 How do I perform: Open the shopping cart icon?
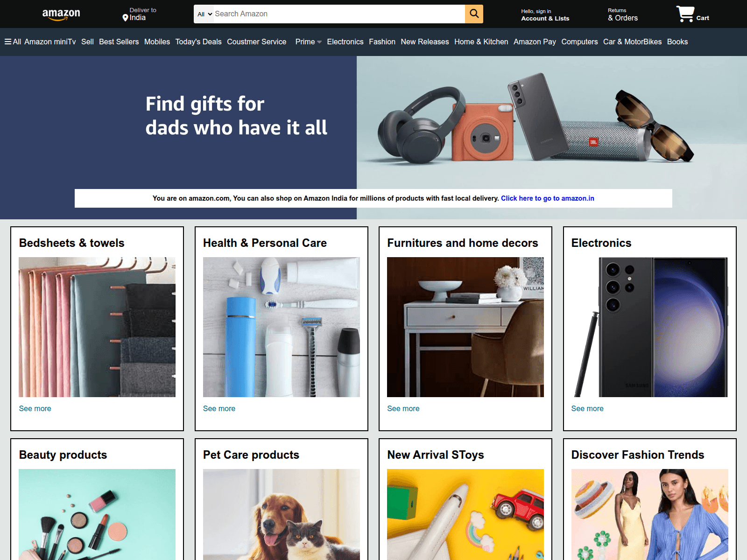685,14
